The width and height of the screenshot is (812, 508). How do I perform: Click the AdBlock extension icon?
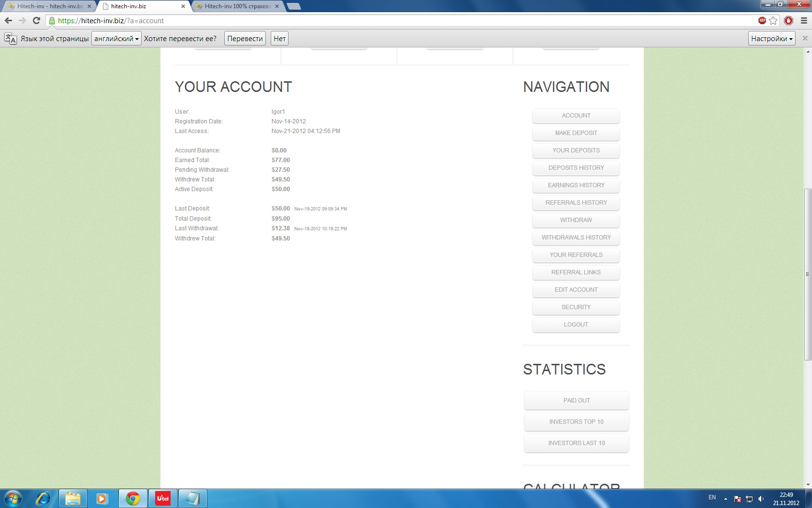(x=762, y=20)
